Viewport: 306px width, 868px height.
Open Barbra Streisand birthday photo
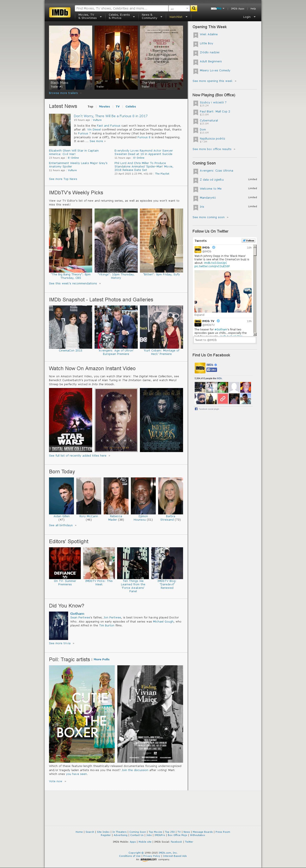[171, 496]
